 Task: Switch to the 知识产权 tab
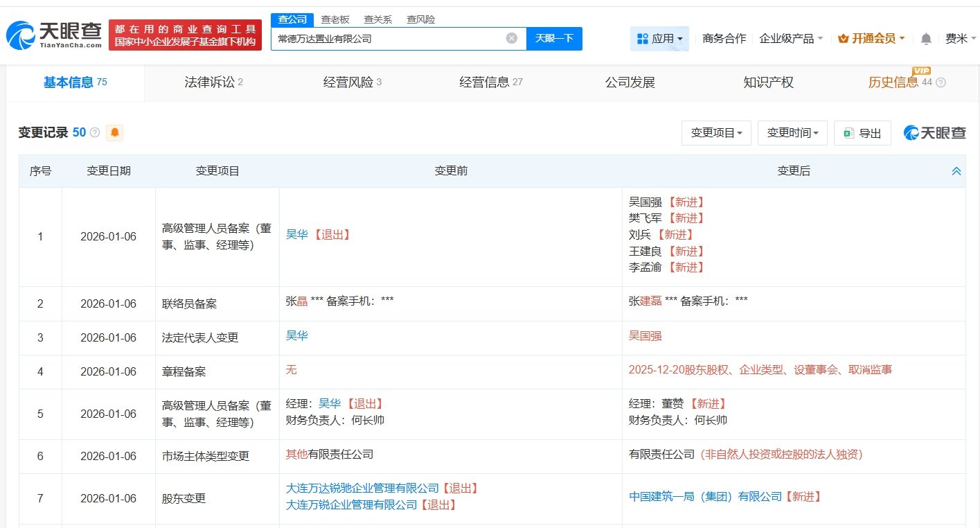coord(768,82)
